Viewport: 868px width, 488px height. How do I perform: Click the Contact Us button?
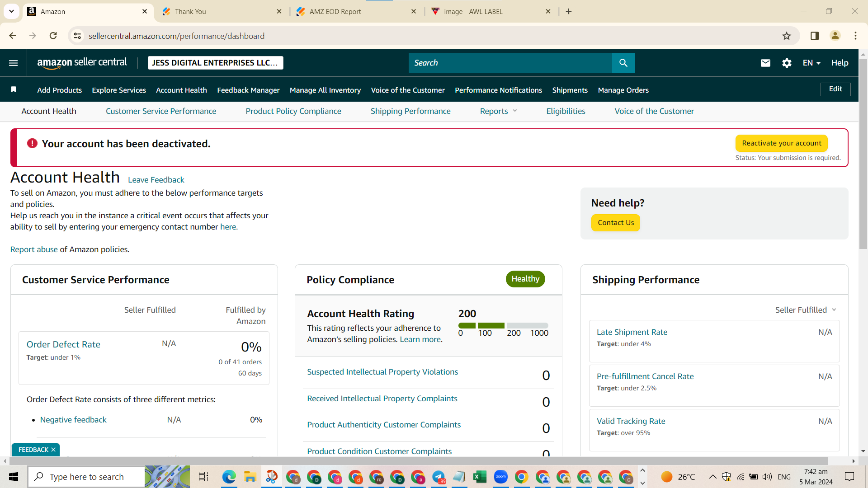click(x=615, y=223)
